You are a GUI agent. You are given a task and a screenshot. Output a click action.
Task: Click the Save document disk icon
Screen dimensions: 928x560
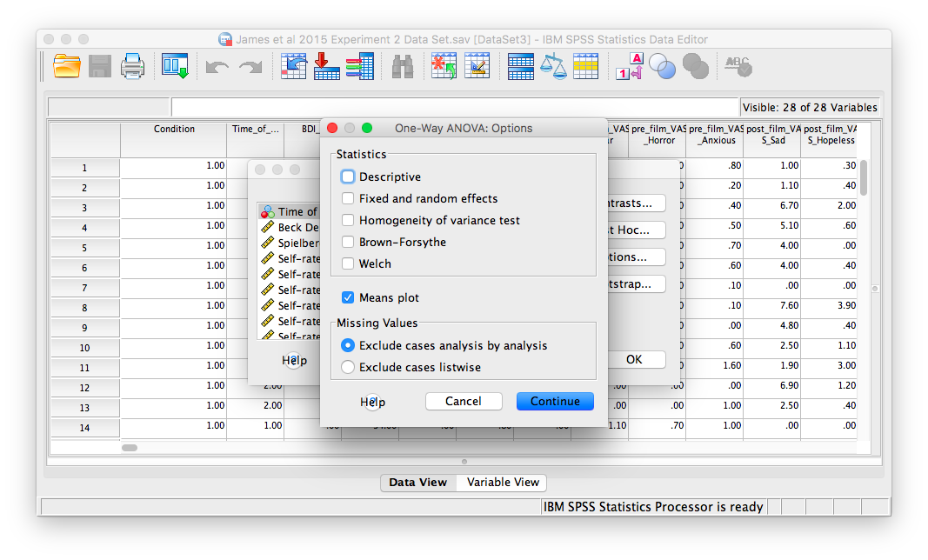(100, 66)
